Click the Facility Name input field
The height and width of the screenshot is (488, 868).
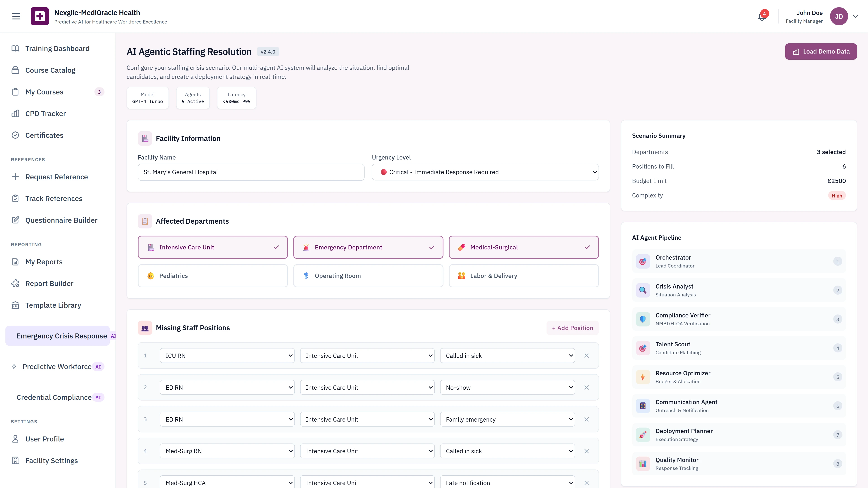(x=251, y=172)
